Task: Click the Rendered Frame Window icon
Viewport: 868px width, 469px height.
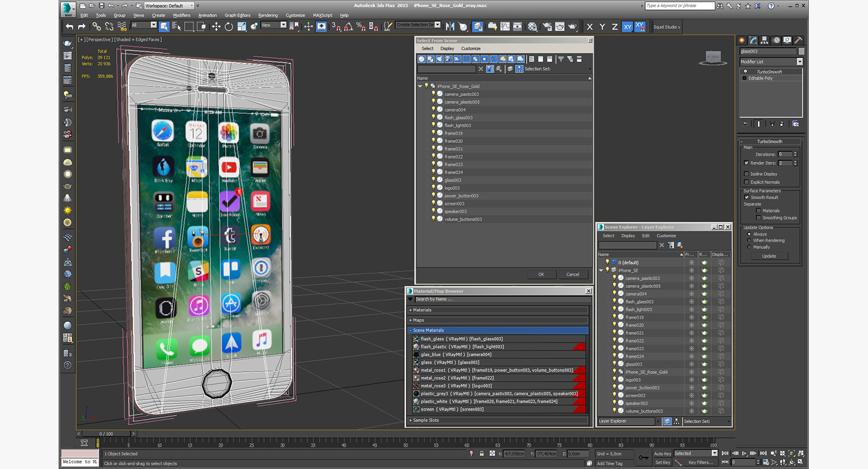Action: tap(560, 26)
